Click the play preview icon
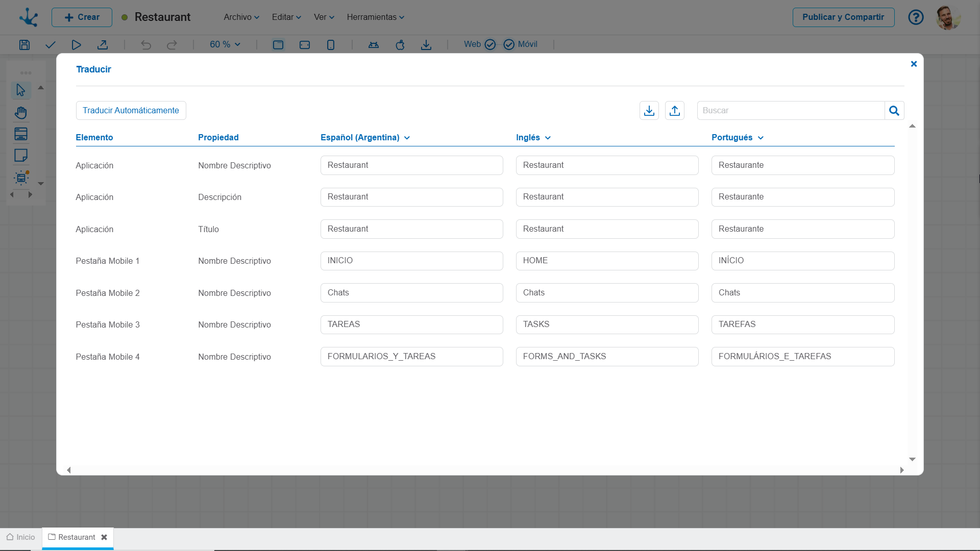The image size is (980, 551). [76, 45]
